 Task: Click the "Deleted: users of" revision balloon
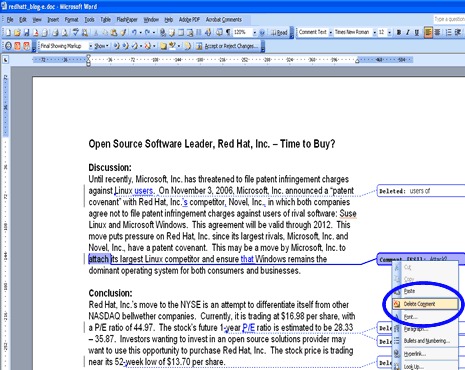[421, 191]
